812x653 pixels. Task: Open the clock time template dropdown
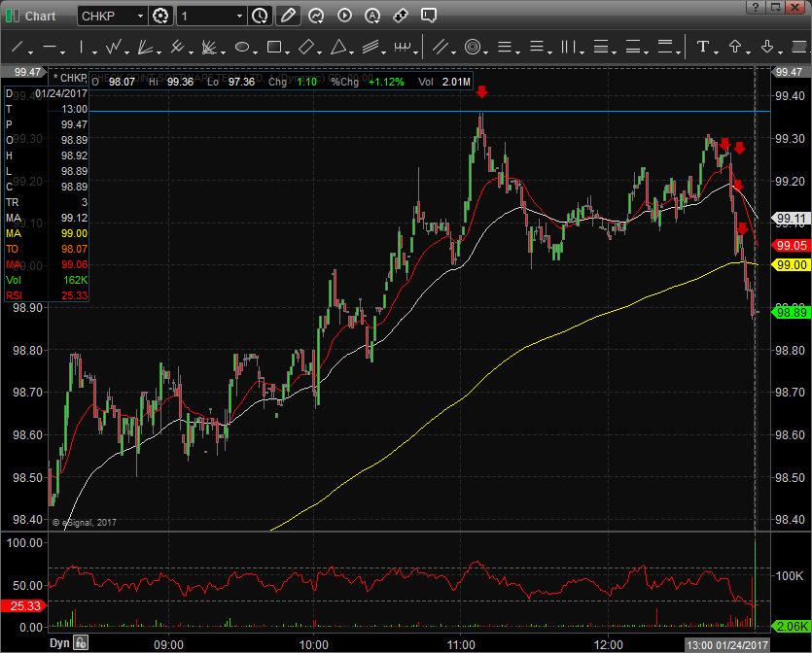[260, 17]
